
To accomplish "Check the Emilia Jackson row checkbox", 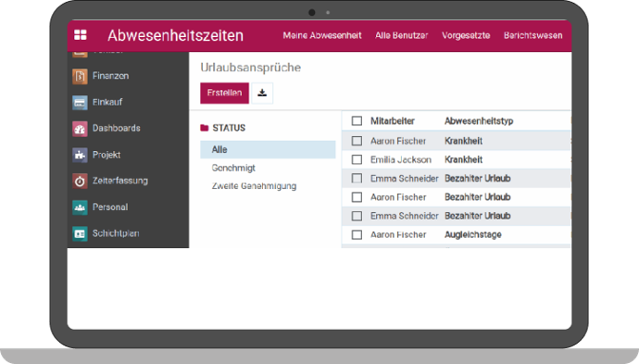I will coord(357,159).
